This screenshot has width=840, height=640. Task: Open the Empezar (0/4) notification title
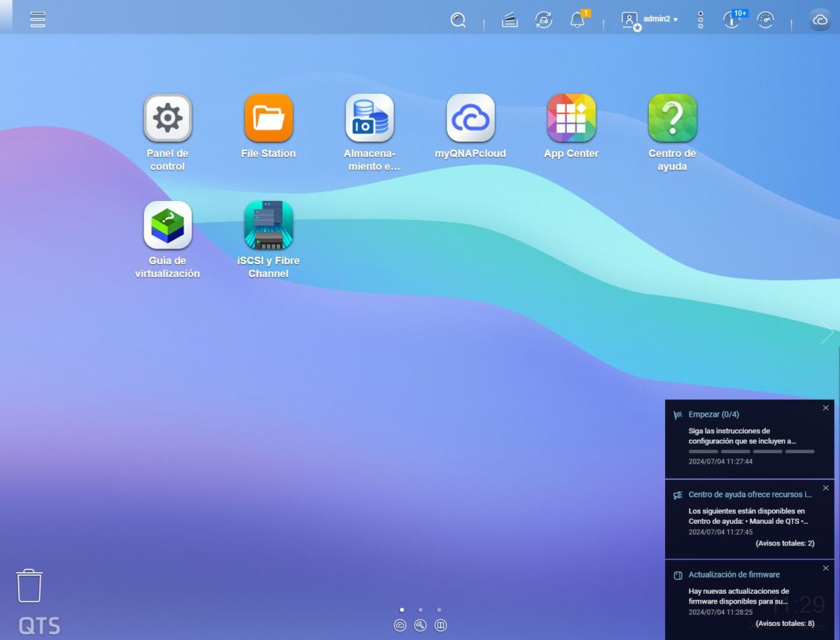click(713, 415)
